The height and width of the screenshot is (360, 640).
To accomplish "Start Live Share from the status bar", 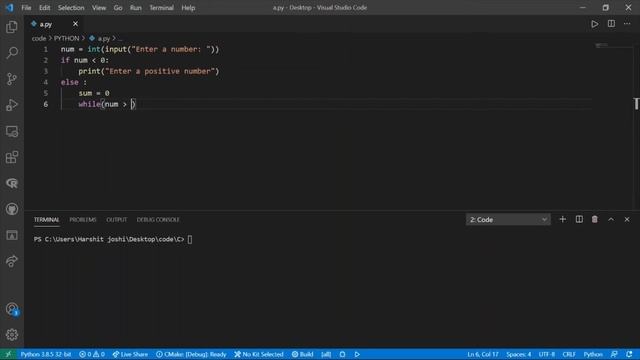I will click(130, 354).
